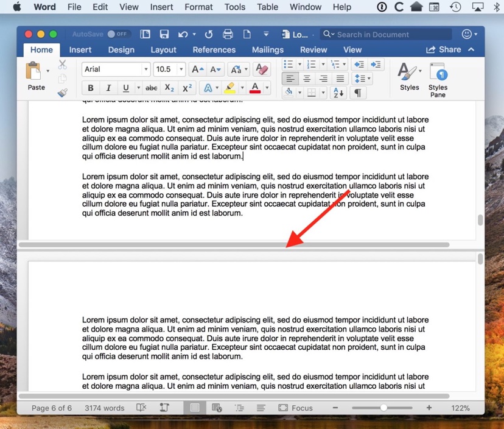Viewport: 504px width, 429px height.
Task: Apply strikethrough formatting
Action: (152, 88)
